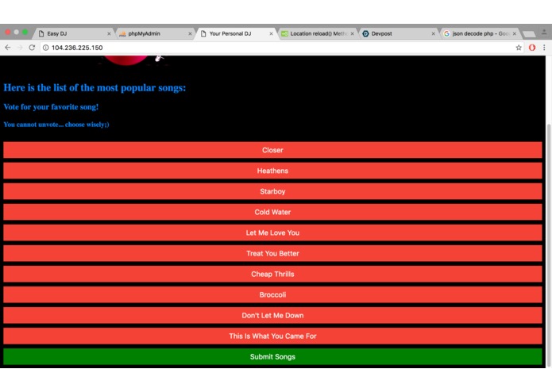This screenshot has width=552, height=392.
Task: Click the browser forward arrow
Action: pyautogui.click(x=20, y=48)
